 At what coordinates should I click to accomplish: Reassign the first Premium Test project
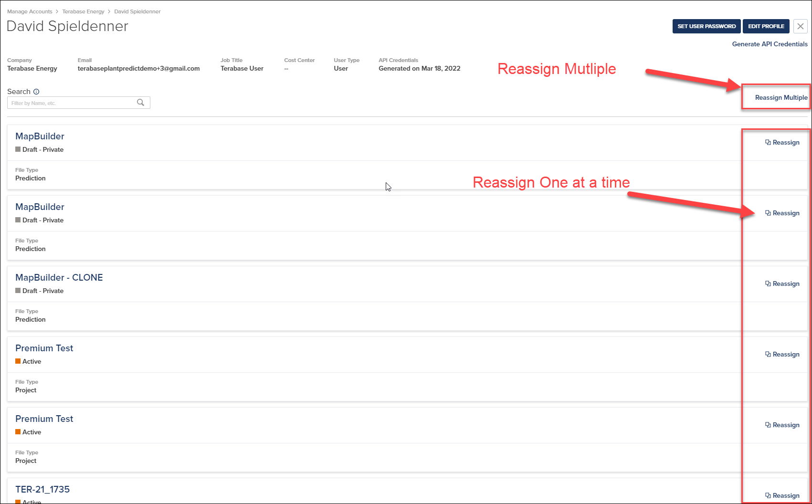point(782,354)
